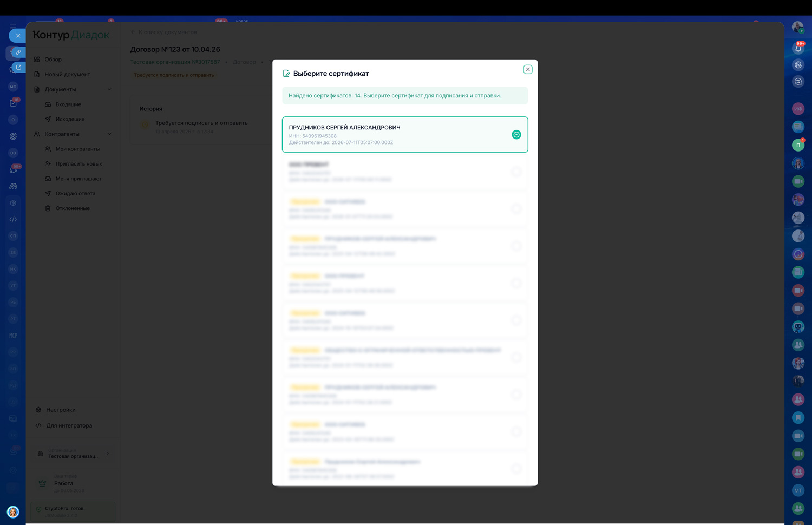Choose the third certificate's radio button
The width and height of the screenshot is (812, 525).
(x=516, y=209)
